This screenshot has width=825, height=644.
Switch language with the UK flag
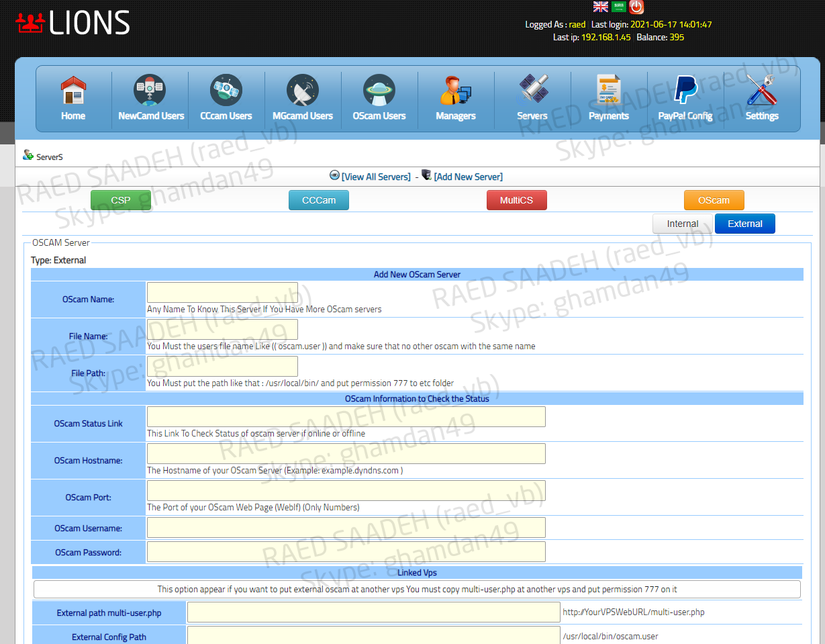point(601,7)
